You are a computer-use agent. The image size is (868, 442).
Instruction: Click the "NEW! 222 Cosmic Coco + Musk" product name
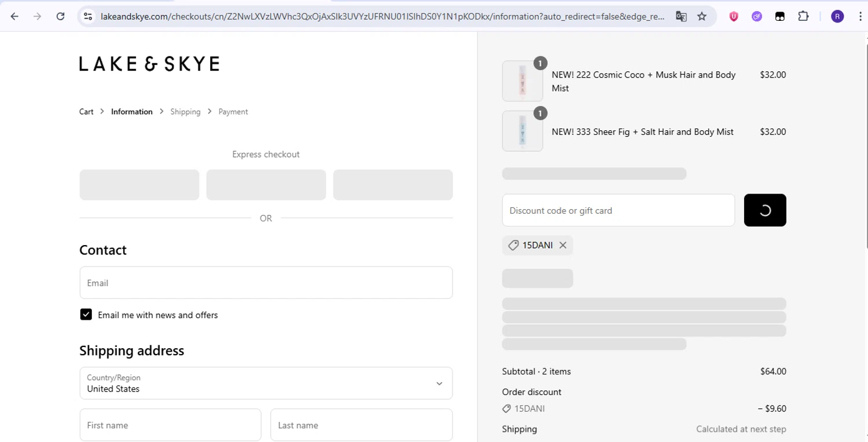pos(643,81)
